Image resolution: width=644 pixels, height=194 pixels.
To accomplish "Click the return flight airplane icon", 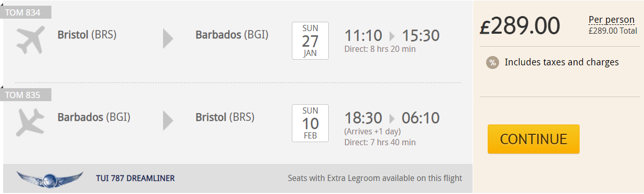I will pos(31,122).
